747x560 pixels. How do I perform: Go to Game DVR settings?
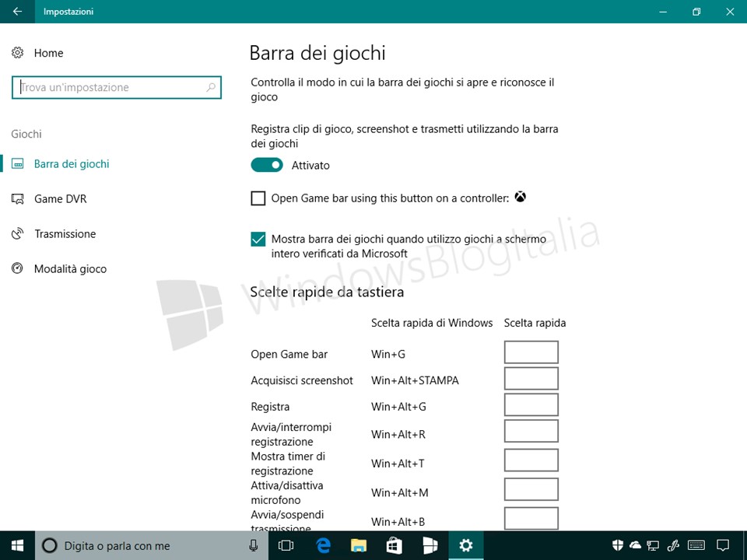(61, 199)
